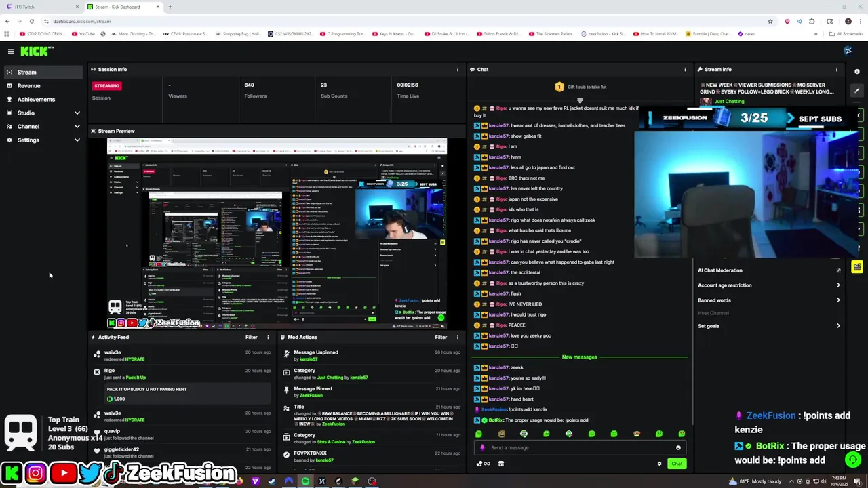Open Windows notification center icon

coord(857,481)
